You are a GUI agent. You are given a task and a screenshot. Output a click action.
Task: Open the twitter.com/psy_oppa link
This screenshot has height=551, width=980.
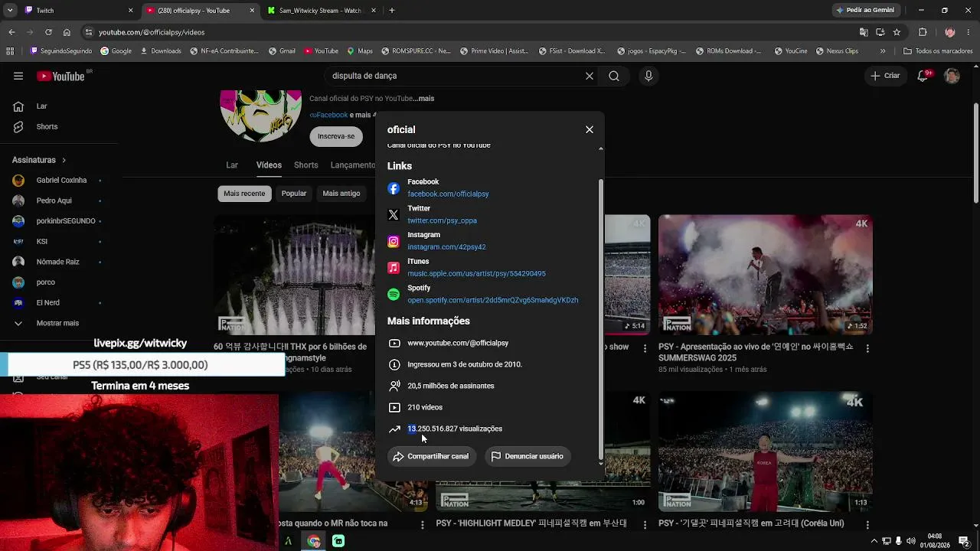(x=442, y=220)
